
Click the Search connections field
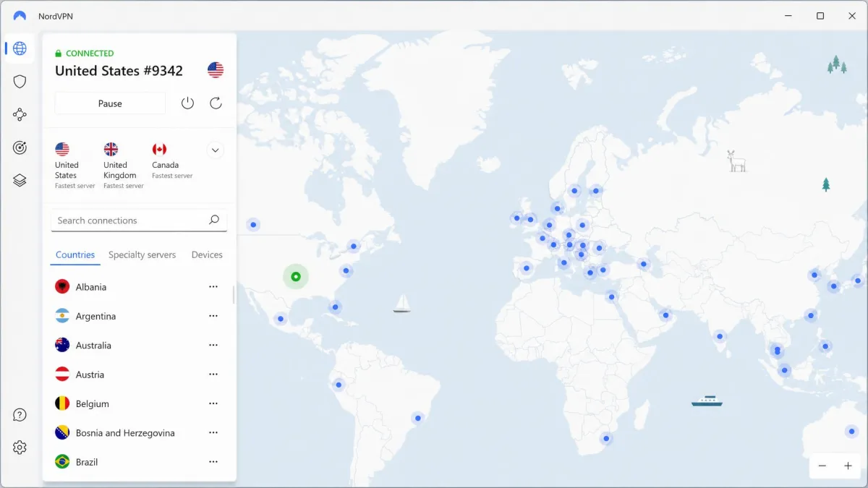[x=139, y=221]
